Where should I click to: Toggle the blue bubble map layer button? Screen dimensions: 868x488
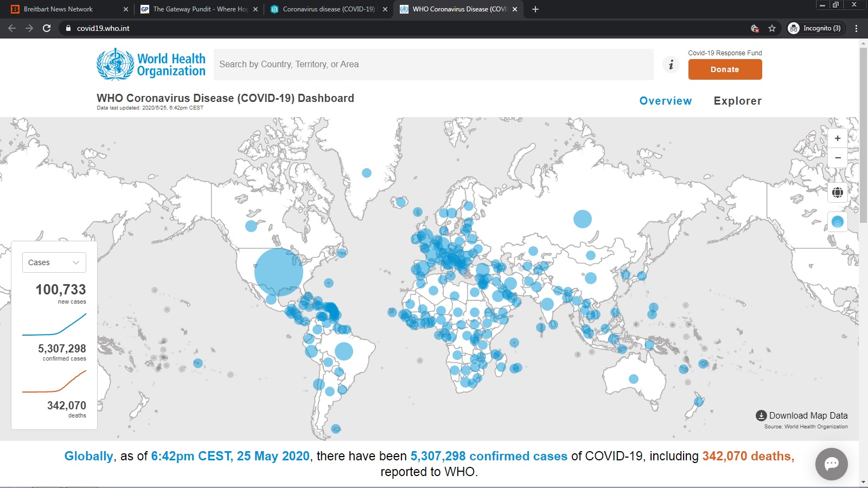(838, 222)
